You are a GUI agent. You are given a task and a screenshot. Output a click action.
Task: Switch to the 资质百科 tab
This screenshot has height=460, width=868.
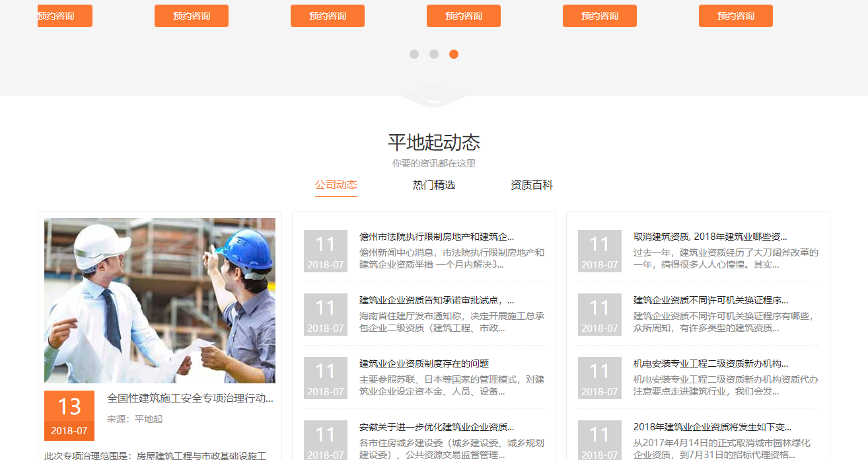[x=532, y=185]
